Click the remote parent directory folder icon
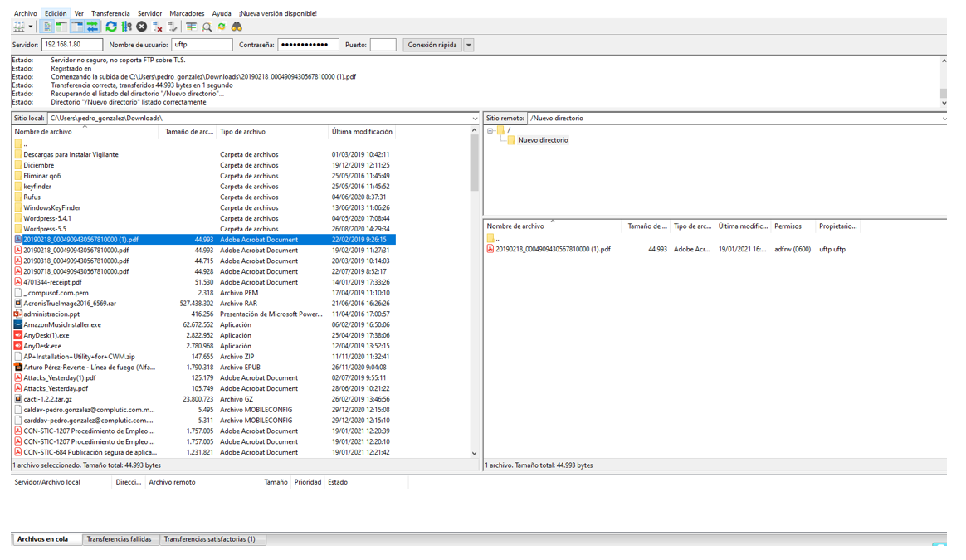The image size is (966, 560). (x=490, y=238)
